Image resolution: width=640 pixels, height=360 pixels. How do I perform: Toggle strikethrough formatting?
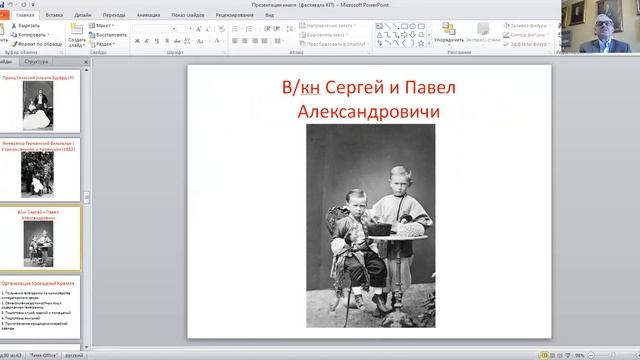[x=177, y=41]
